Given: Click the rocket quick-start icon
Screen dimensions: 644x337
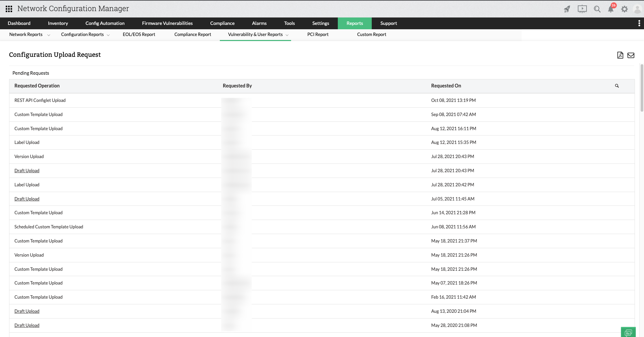Looking at the screenshot, I should coord(567,9).
